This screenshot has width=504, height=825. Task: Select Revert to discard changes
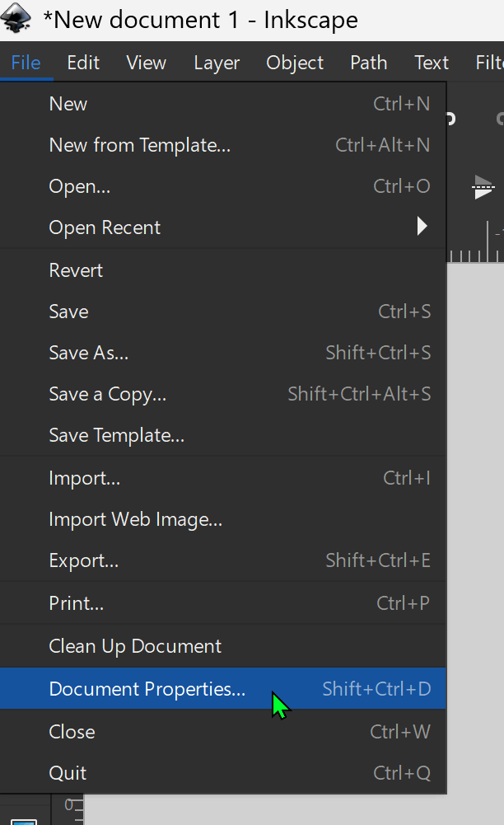(75, 270)
